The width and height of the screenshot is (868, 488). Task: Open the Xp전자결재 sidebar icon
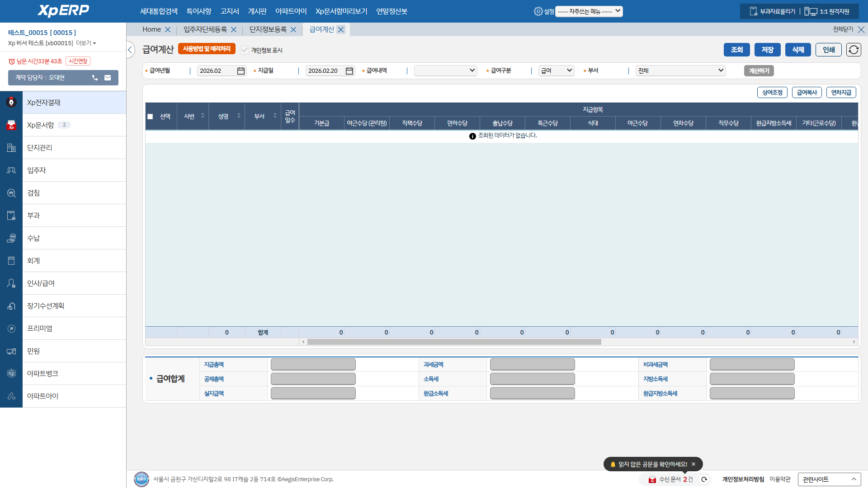(11, 103)
